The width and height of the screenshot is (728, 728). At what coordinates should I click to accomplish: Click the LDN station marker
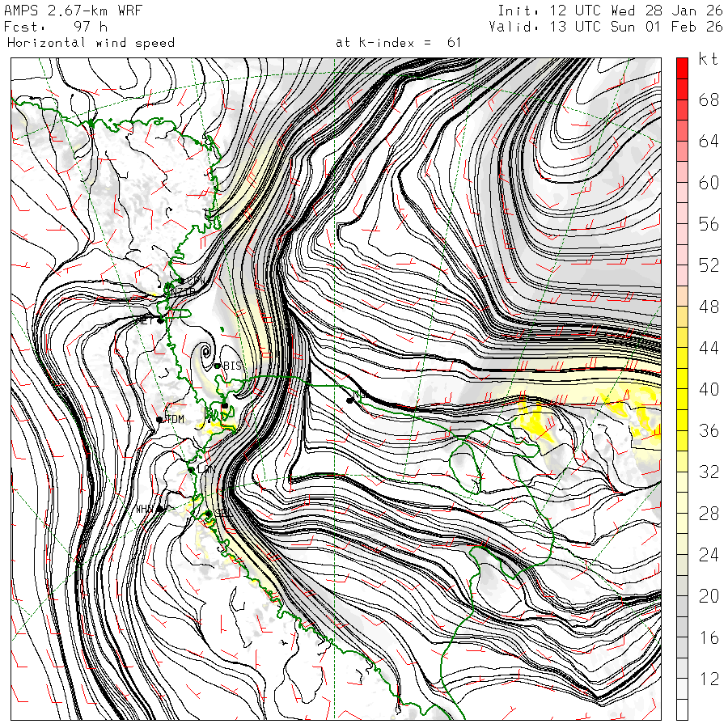click(x=192, y=469)
